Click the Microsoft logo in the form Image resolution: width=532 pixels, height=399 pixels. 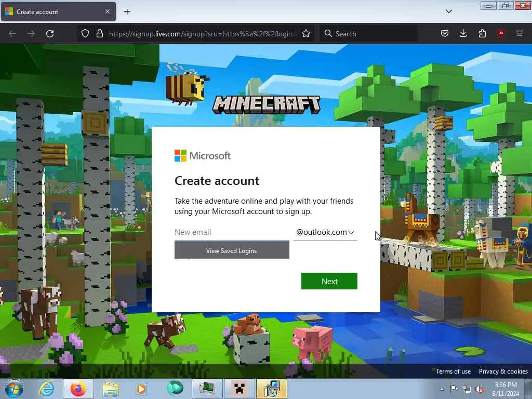(x=203, y=156)
